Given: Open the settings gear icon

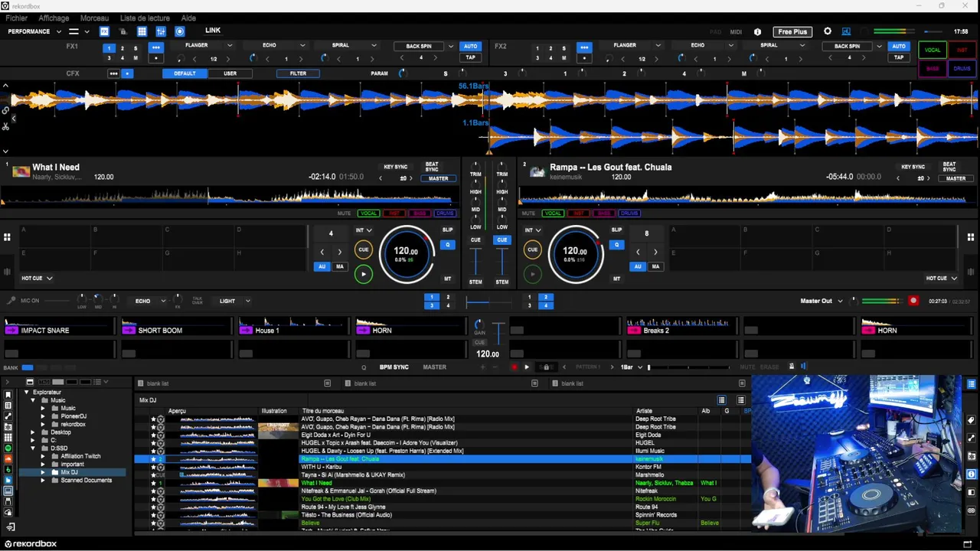Looking at the screenshot, I should tap(828, 31).
